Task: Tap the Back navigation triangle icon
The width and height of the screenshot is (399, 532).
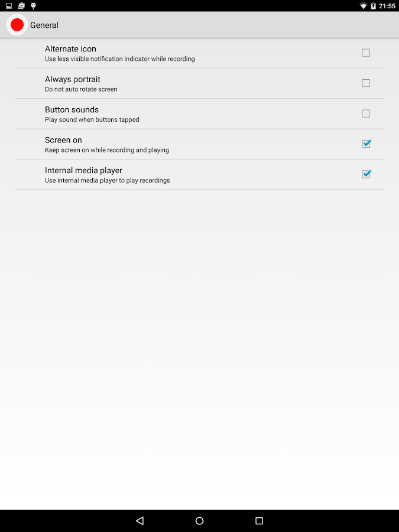Action: [x=140, y=520]
